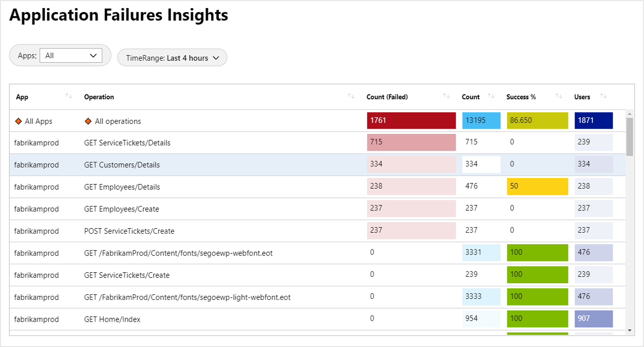Sort by the App column sort icon
644x347 pixels.
point(69,96)
